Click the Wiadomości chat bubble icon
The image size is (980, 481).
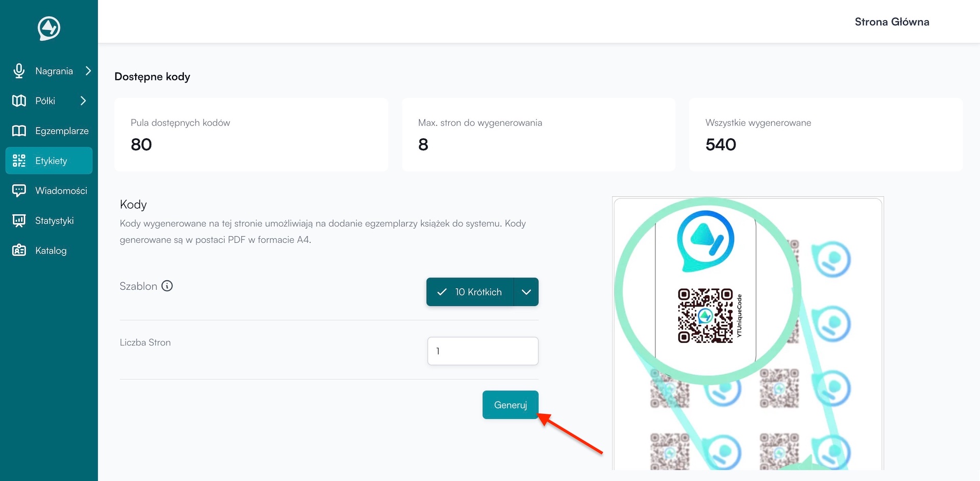click(19, 191)
